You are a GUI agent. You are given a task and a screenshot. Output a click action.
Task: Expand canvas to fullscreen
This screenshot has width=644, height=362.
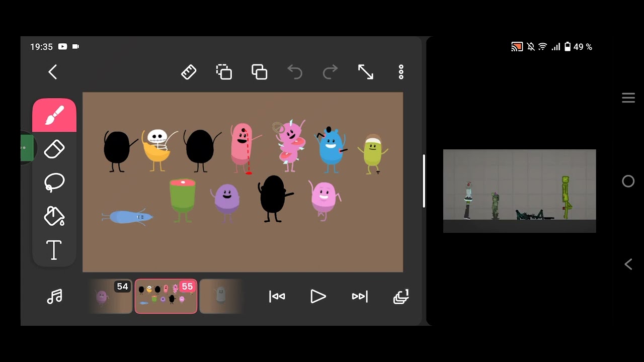tap(366, 72)
